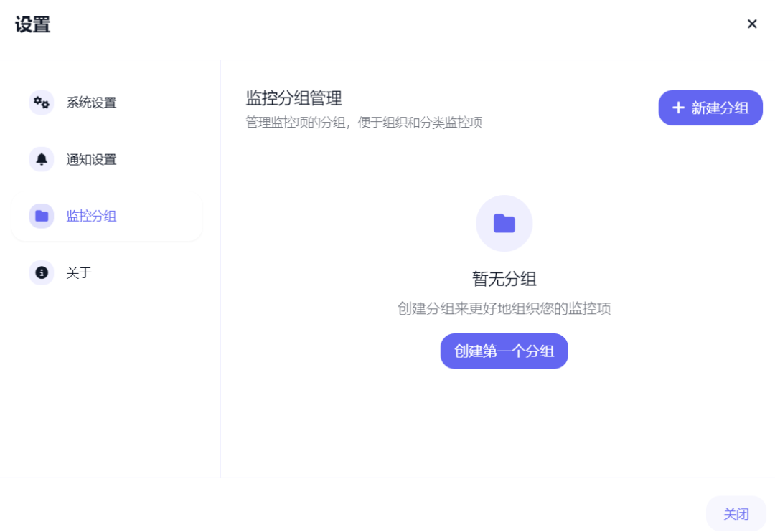Click the 监控分组管理 heading

point(293,98)
